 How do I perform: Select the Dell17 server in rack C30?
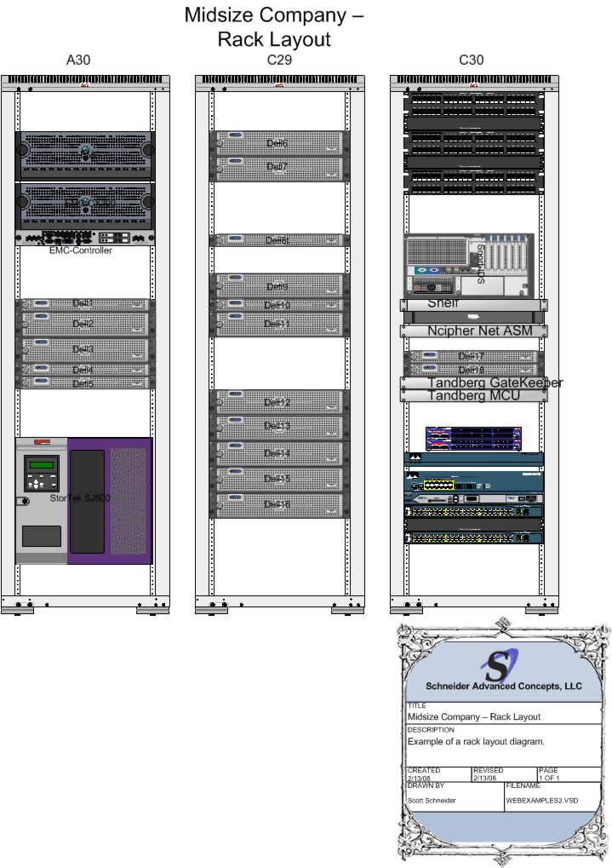[473, 357]
